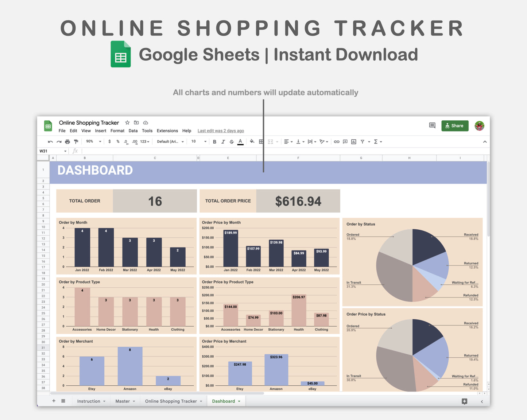527x420 pixels.
Task: Toggle strikethrough formatting
Action: (x=232, y=141)
